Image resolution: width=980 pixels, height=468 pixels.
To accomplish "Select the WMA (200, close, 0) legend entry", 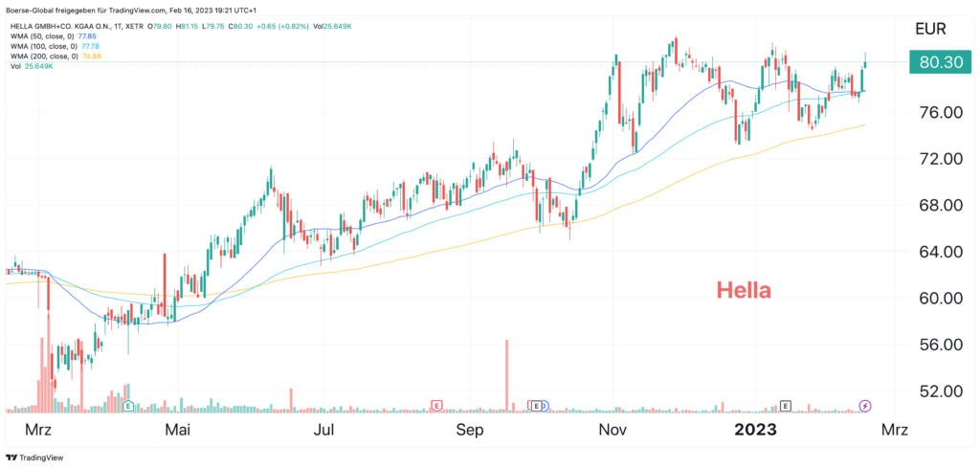I will (56, 56).
